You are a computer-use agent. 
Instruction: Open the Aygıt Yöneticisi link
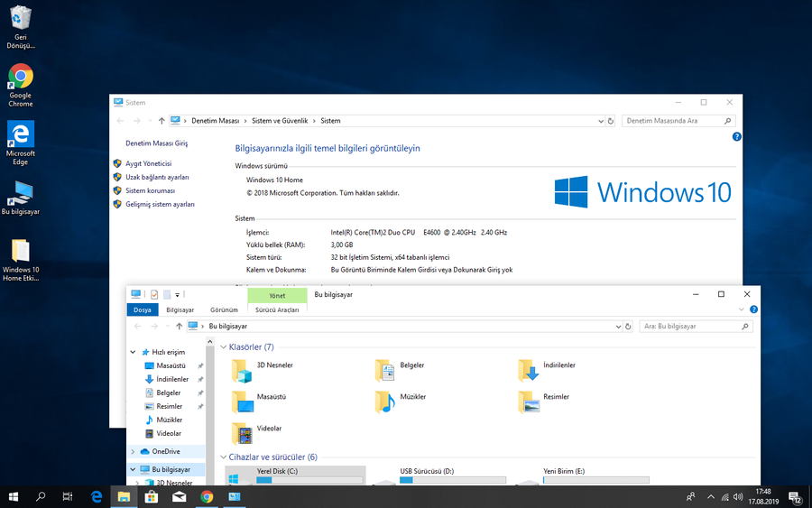[148, 163]
